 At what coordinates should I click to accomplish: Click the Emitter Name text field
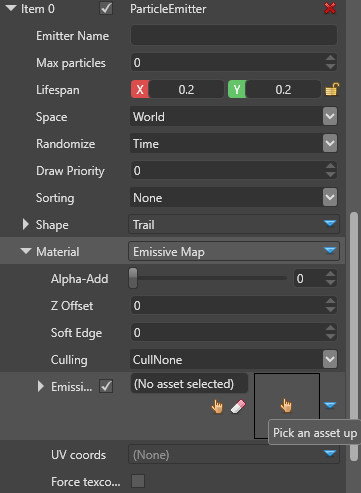coord(234,35)
